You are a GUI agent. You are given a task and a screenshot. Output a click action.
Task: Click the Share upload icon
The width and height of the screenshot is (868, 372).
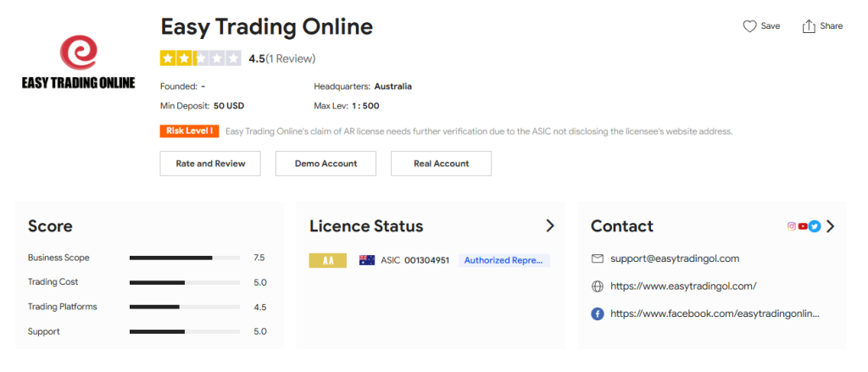[809, 26]
